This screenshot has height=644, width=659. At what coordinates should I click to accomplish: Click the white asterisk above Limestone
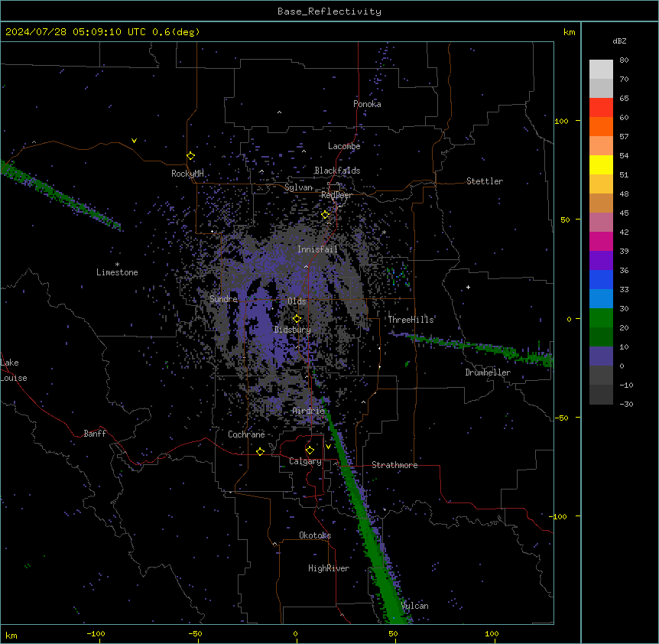117,265
